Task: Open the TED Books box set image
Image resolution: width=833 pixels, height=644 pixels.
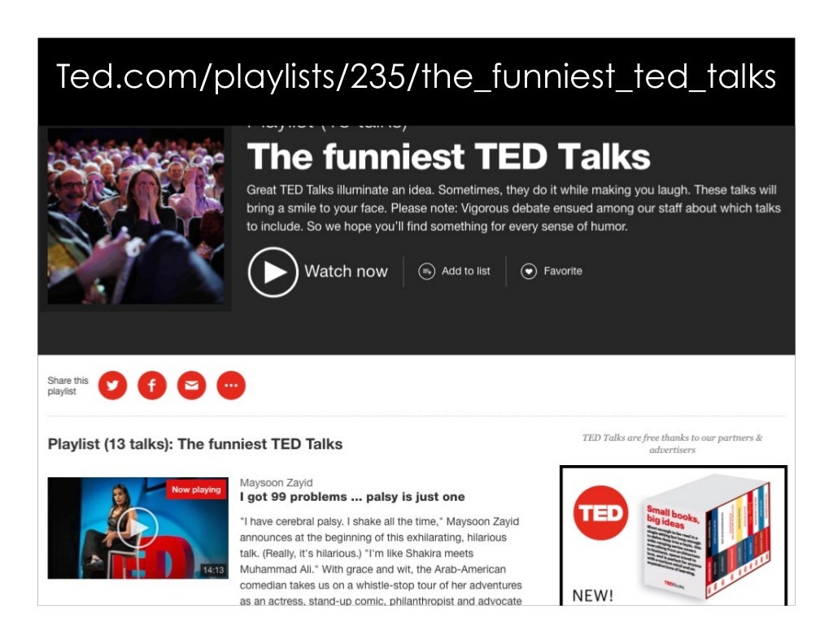Action: pyautogui.click(x=707, y=536)
